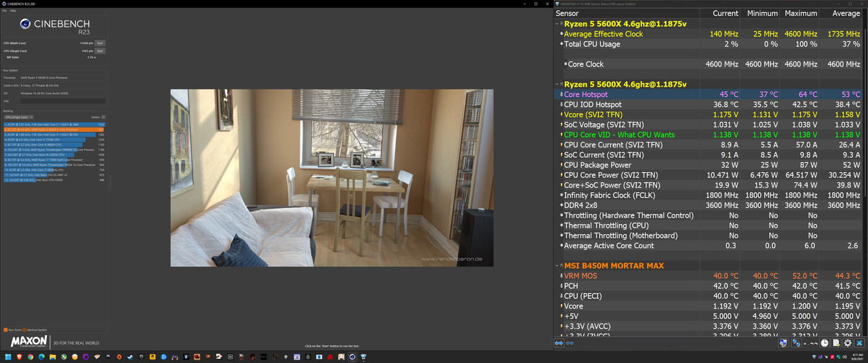Click the Info text field
Viewport: 868px width, 363px height.
click(62, 101)
